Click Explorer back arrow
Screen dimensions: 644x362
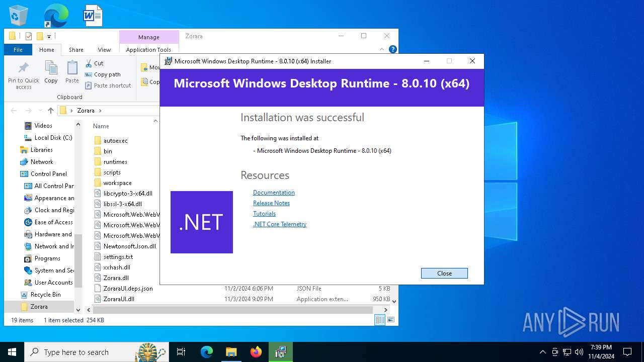[x=14, y=111]
